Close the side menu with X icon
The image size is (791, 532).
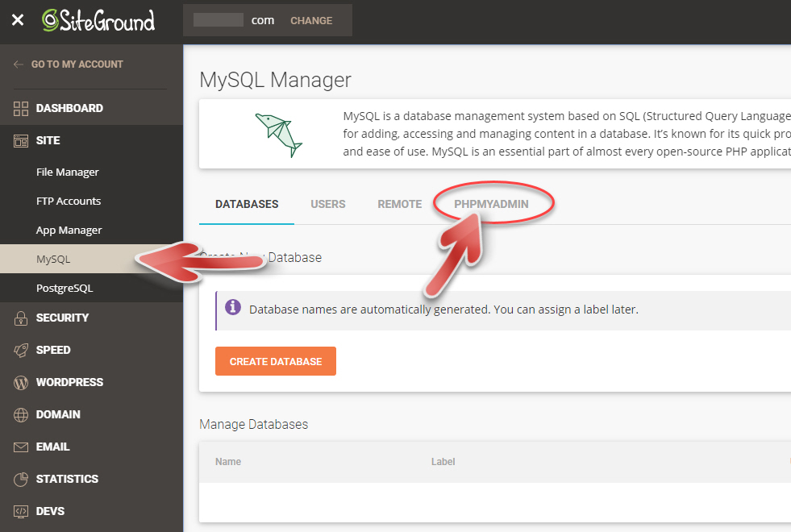tap(18, 19)
